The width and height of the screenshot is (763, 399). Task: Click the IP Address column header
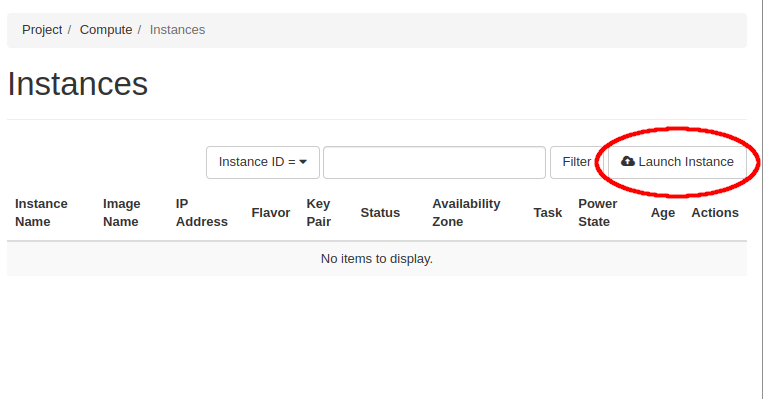[201, 213]
